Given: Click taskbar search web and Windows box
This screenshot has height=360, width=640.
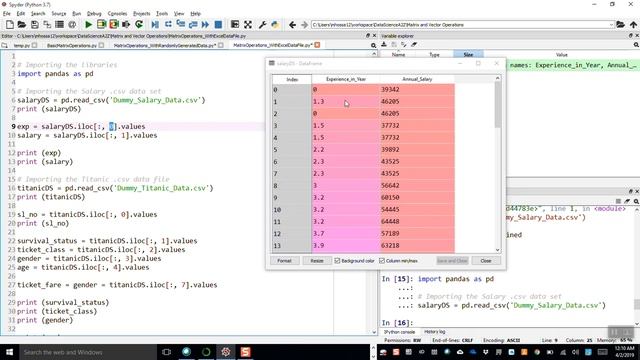Looking at the screenshot, I should [x=87, y=352].
